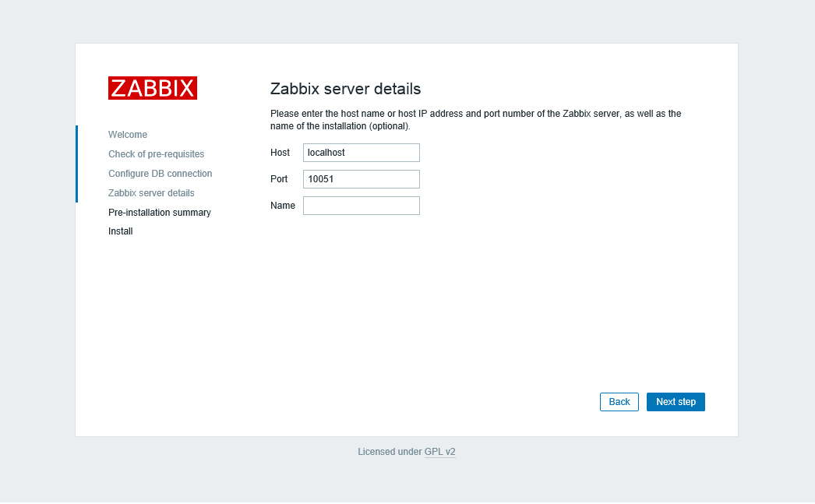The image size is (815, 504).
Task: Select Zabbix server details sidebar step
Action: [151, 193]
